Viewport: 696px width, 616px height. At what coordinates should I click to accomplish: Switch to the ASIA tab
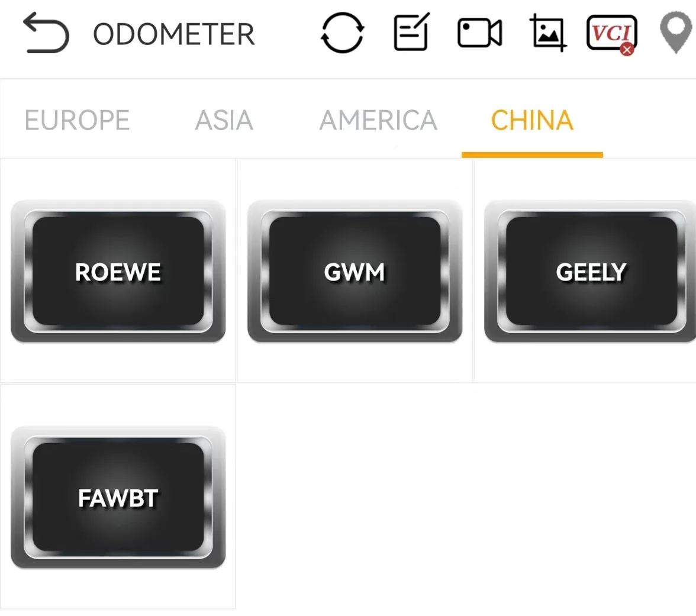tap(224, 120)
